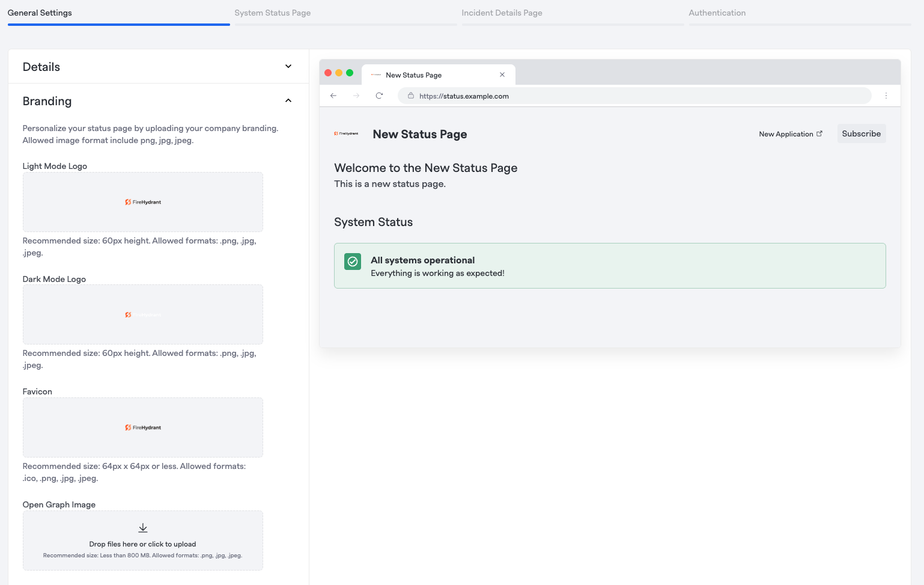
Task: Click the download arrow icon for Open Graph Image
Action: coord(143,528)
